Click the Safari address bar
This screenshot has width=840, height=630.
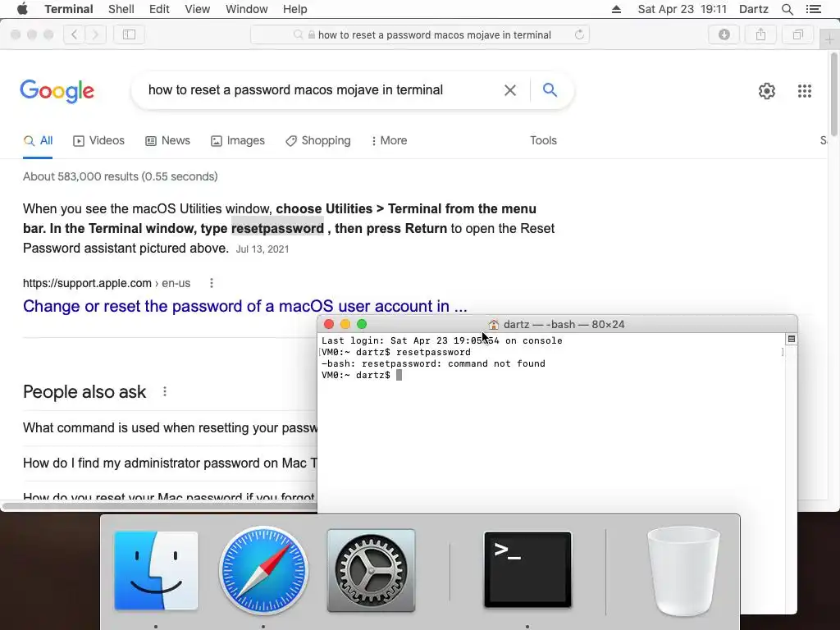point(420,34)
